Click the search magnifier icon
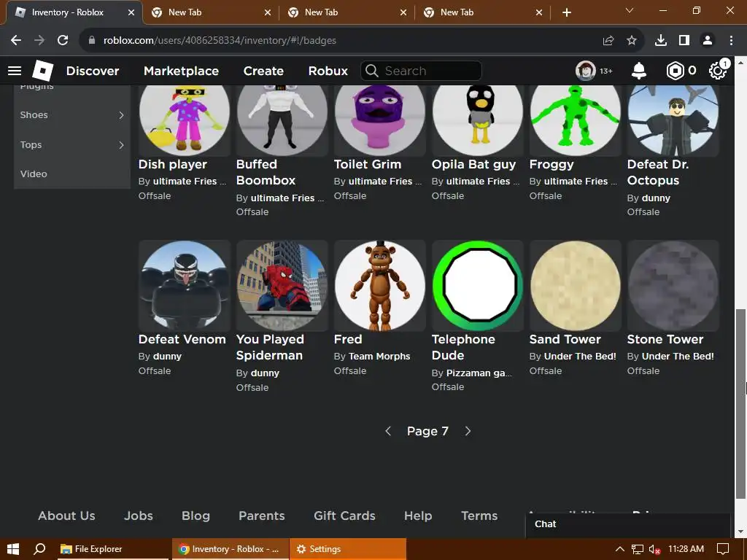This screenshot has width=747, height=560. click(x=372, y=71)
